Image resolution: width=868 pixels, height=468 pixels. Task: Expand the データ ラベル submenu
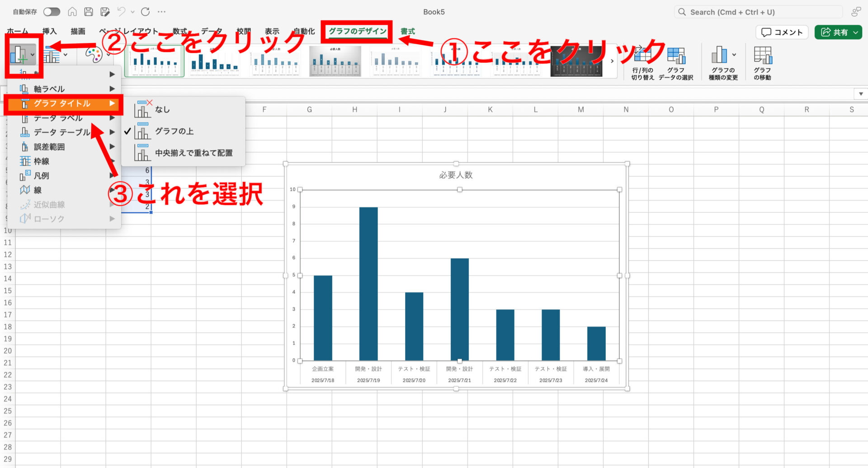click(58, 117)
